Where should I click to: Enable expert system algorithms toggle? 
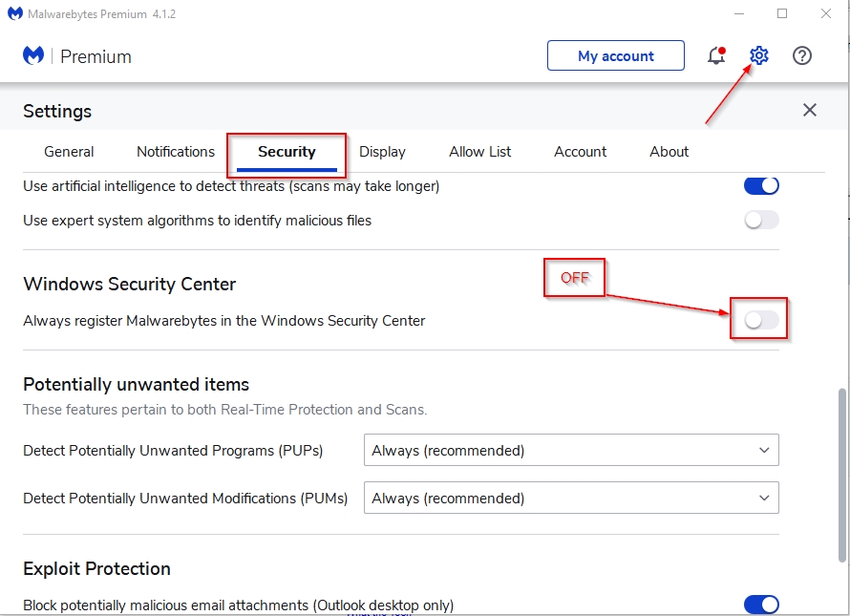click(x=761, y=221)
